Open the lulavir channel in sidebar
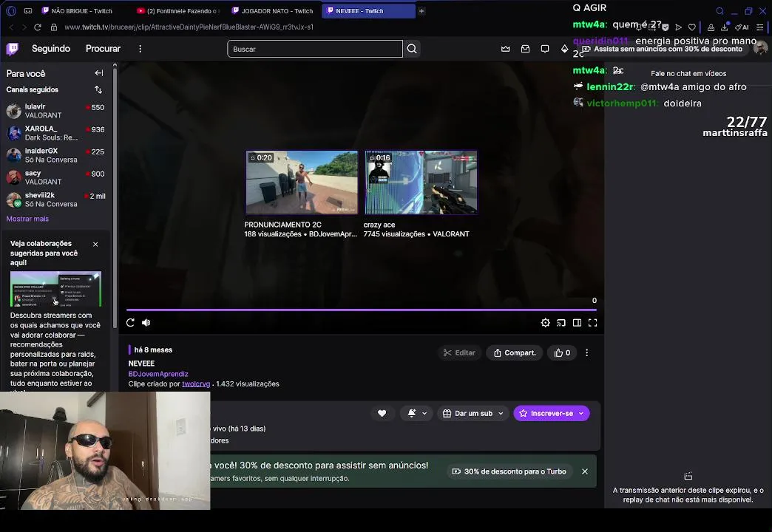This screenshot has height=532, width=772. pyautogui.click(x=55, y=111)
